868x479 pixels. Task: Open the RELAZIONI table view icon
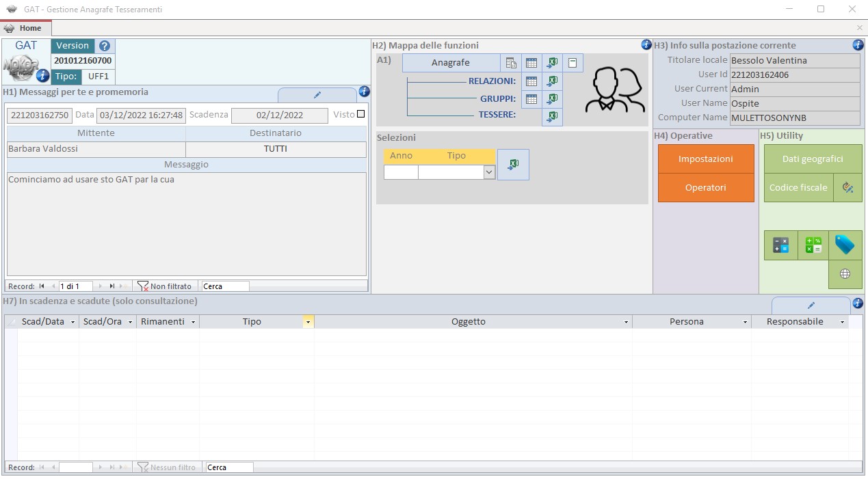[x=531, y=81]
